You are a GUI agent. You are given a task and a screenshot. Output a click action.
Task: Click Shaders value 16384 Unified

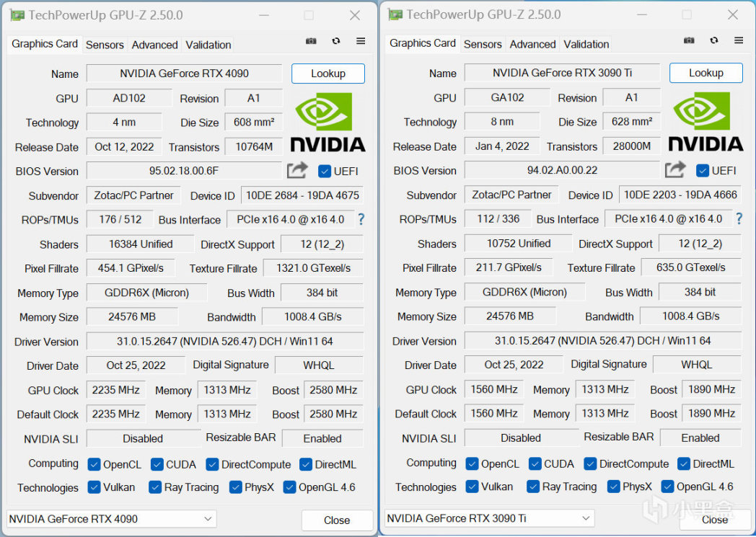click(140, 244)
